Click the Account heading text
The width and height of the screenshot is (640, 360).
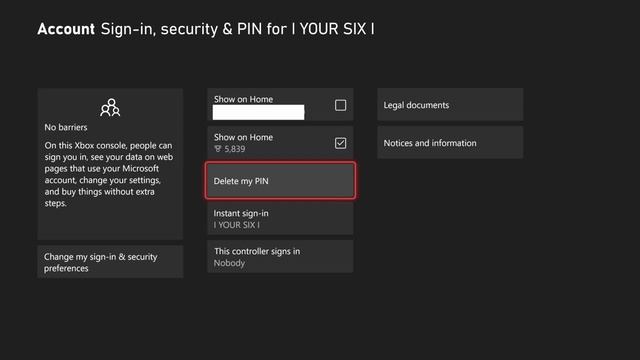tap(66, 29)
